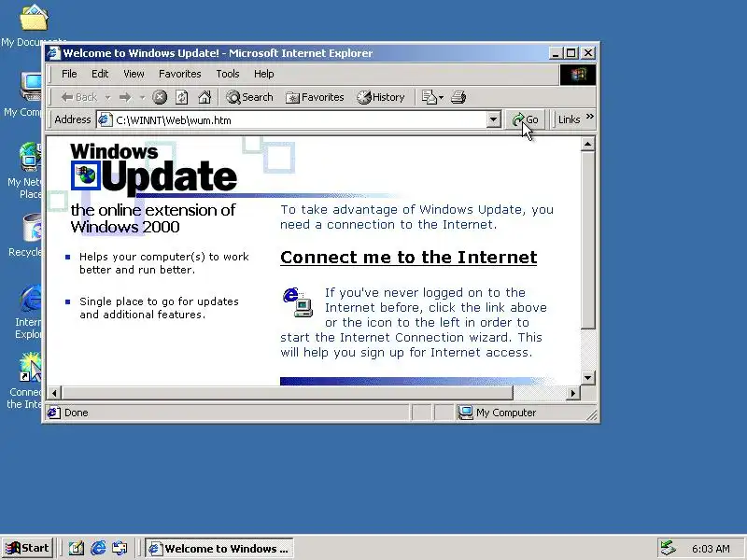Click the Mail toolbar icon
This screenshot has height=560, width=747.
430,97
